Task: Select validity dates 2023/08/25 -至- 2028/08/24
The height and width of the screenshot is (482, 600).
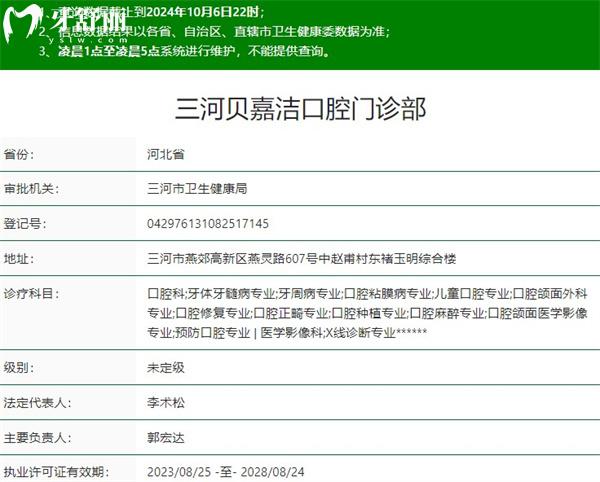Action: [x=226, y=472]
